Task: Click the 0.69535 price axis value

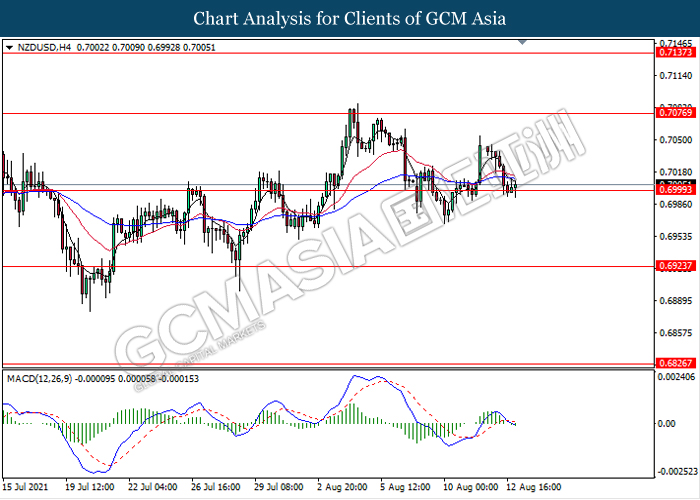Action: (x=676, y=237)
